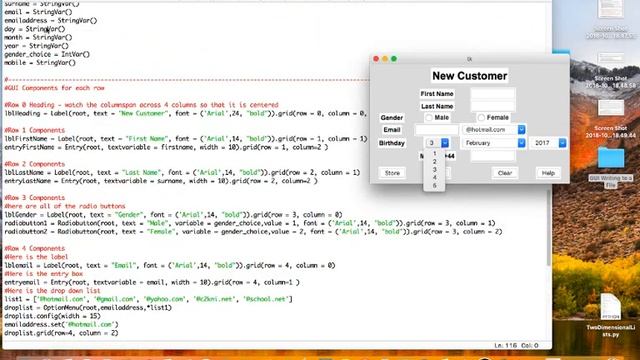The width and height of the screenshot is (640, 360).
Task: Open the @hotmail.com email domain dropdown
Action: tap(493, 129)
